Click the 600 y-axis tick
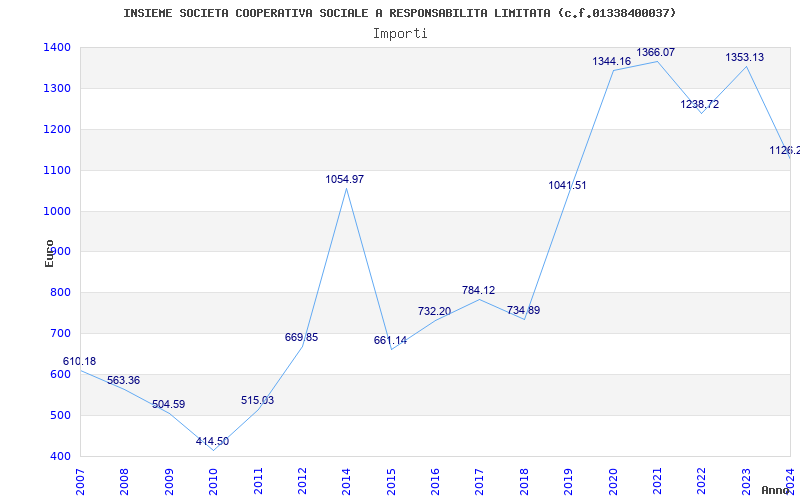This screenshot has width=800, height=500. [x=62, y=374]
